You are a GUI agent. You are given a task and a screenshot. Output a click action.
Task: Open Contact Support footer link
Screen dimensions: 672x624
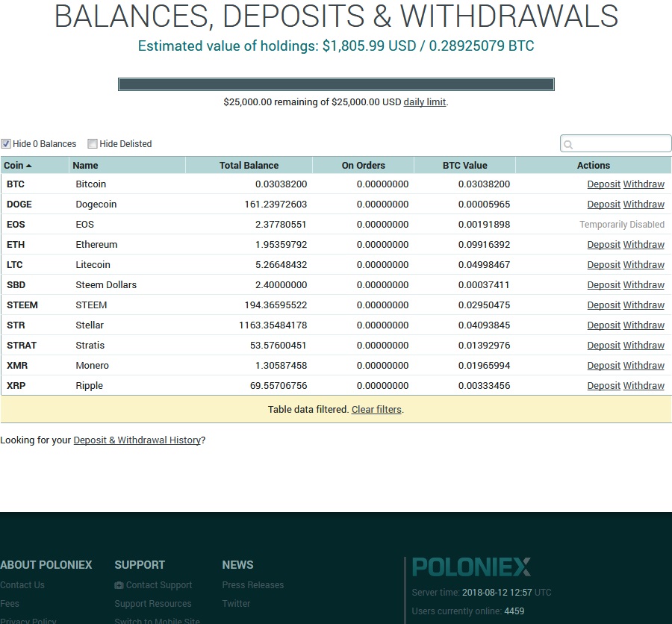click(x=159, y=585)
